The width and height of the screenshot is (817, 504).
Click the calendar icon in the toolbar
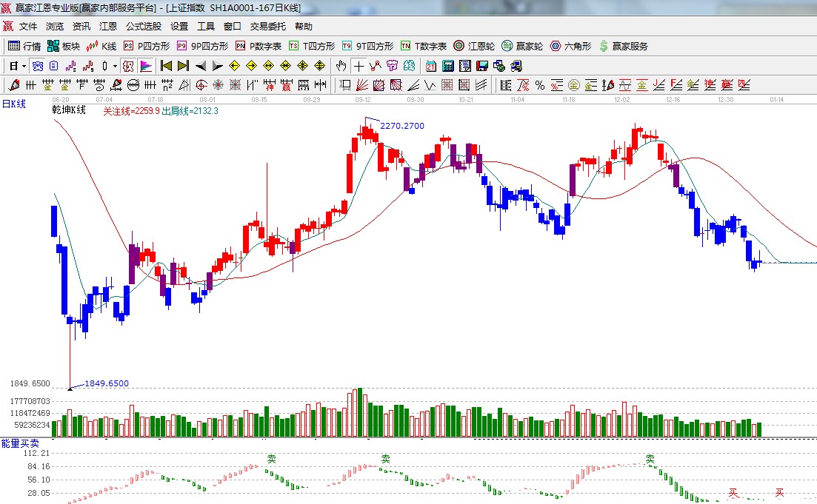coord(430,66)
